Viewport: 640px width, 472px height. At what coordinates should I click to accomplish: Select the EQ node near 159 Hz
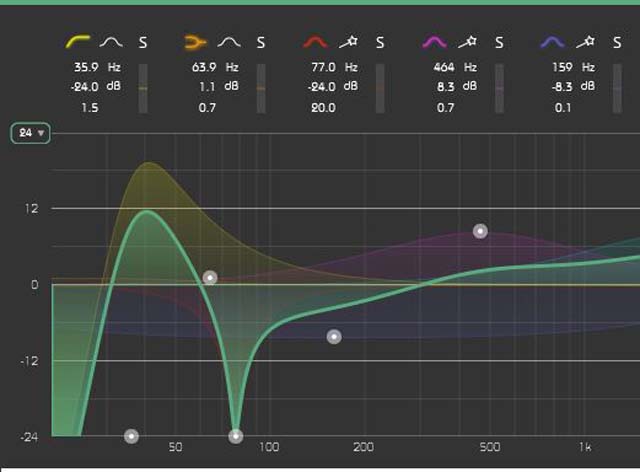334,337
